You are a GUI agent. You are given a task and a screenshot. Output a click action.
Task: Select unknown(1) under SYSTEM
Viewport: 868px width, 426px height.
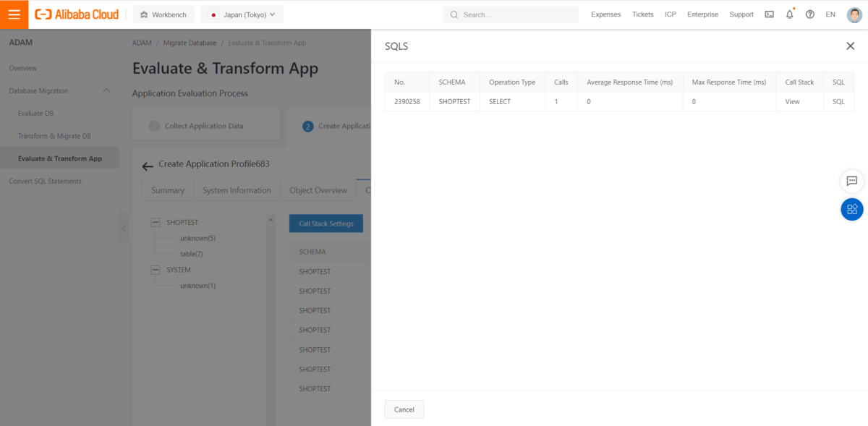click(x=198, y=286)
